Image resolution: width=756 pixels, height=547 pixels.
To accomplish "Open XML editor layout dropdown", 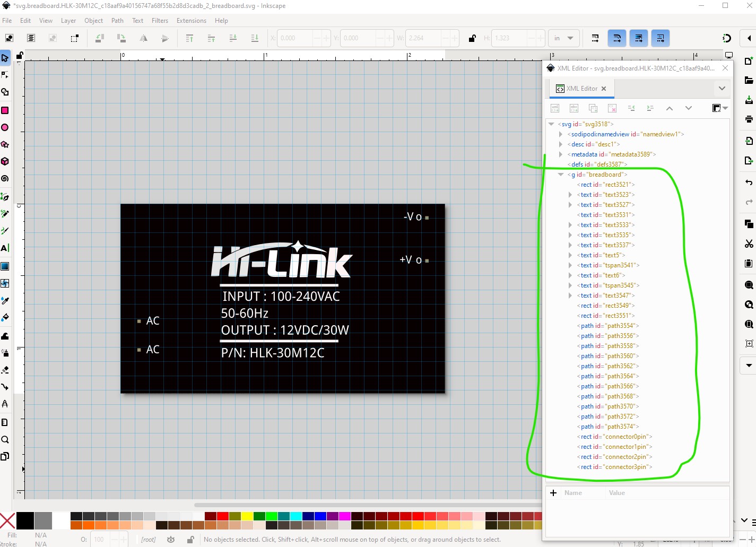I will coord(720,108).
